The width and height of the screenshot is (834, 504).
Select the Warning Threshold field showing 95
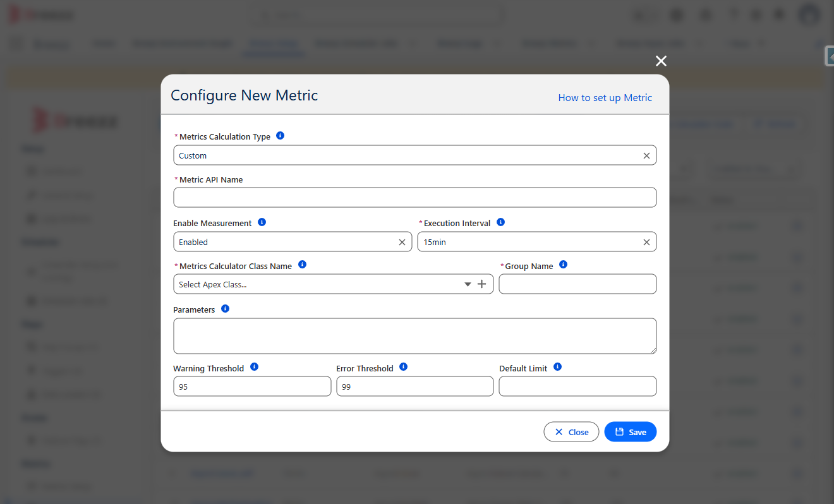pos(252,387)
